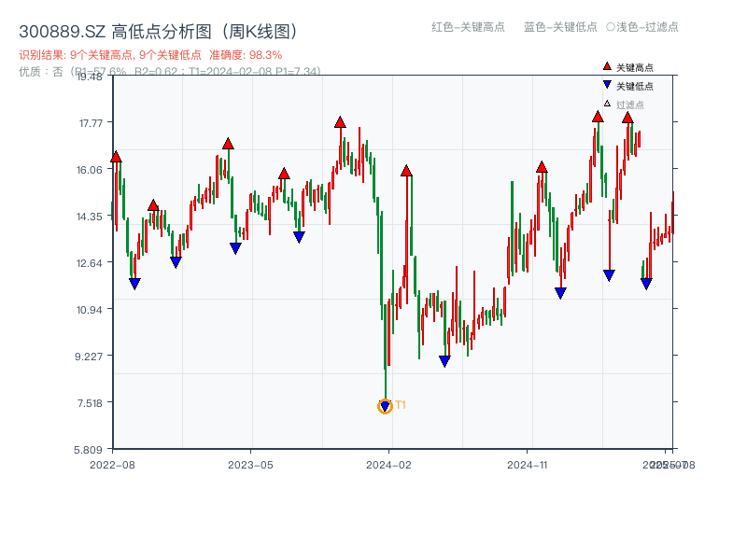The image size is (747, 560).
Task: Click the 2023-05 x-axis label
Action: point(250,465)
